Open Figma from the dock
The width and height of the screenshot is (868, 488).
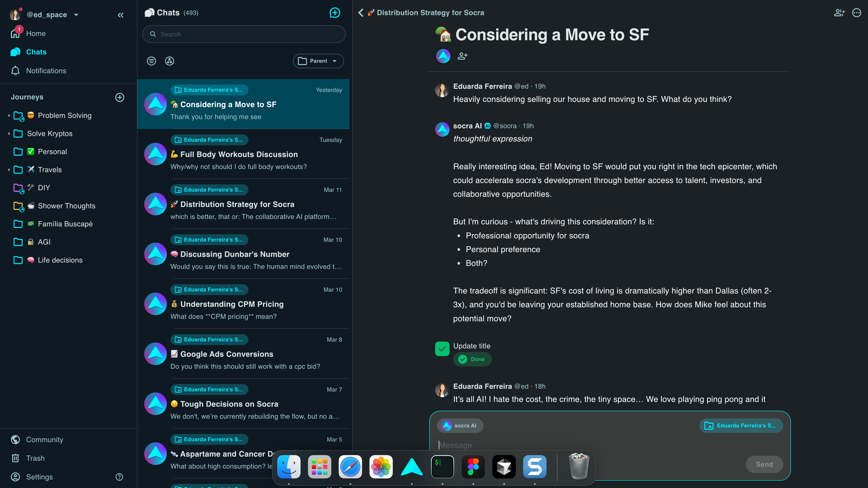point(473,467)
